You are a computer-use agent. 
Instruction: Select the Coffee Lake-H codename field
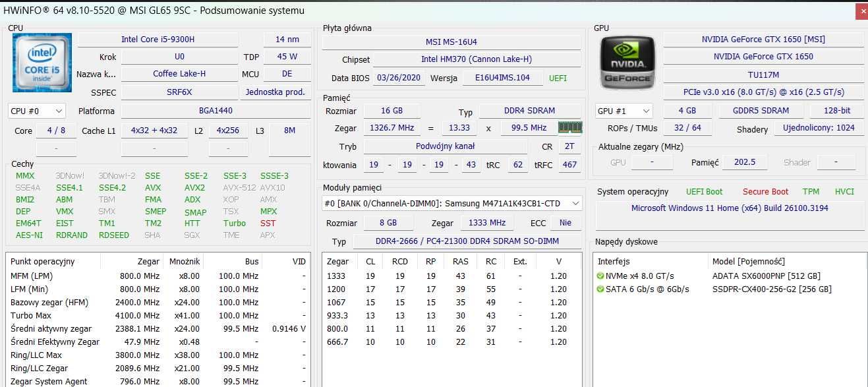[x=179, y=74]
